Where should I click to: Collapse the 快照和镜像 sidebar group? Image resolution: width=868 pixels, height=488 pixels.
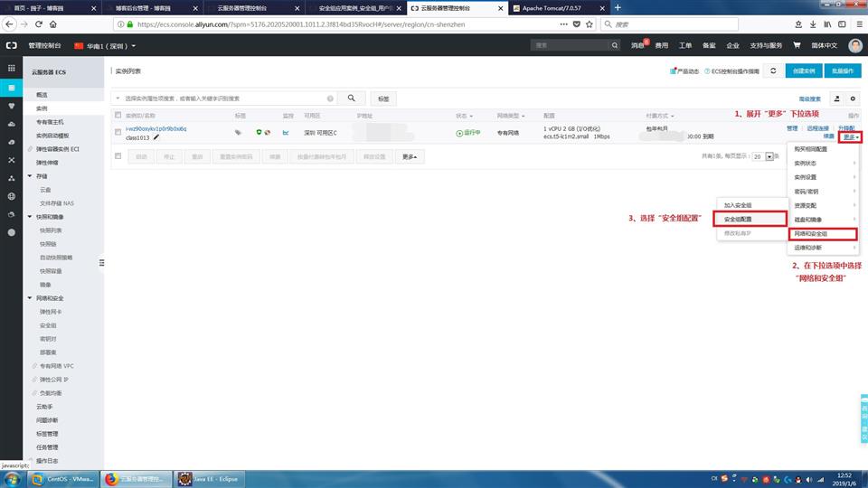pos(30,217)
